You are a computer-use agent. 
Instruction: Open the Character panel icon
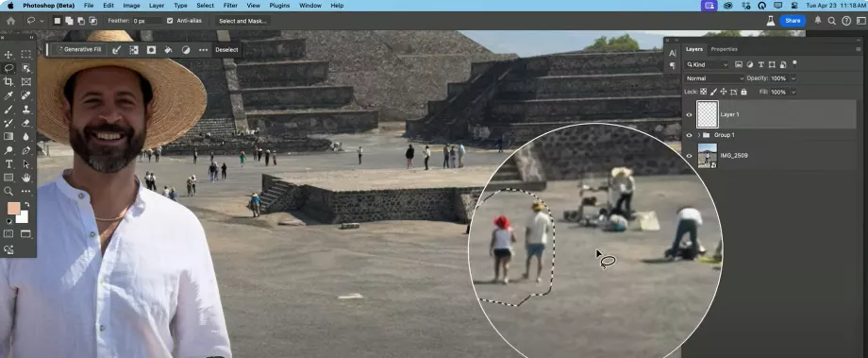(x=672, y=53)
